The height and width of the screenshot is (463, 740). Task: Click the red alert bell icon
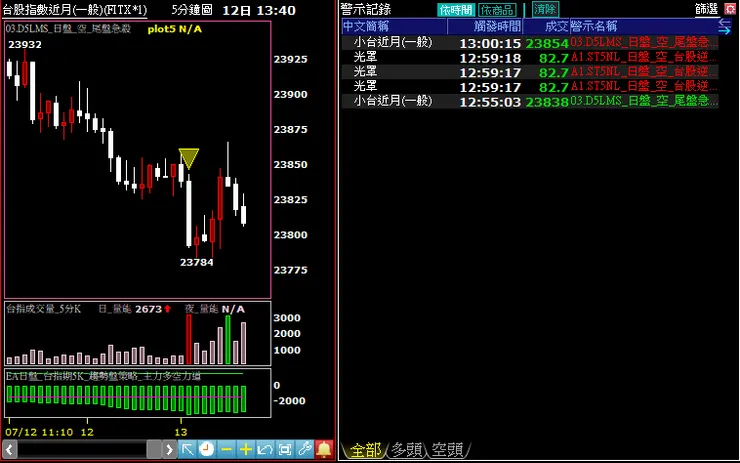click(x=324, y=449)
